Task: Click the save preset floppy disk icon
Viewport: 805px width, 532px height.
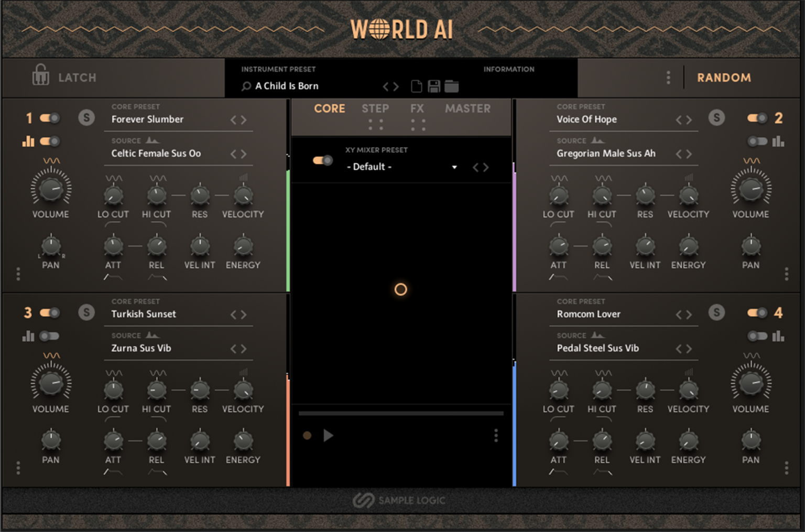Action: (434, 86)
